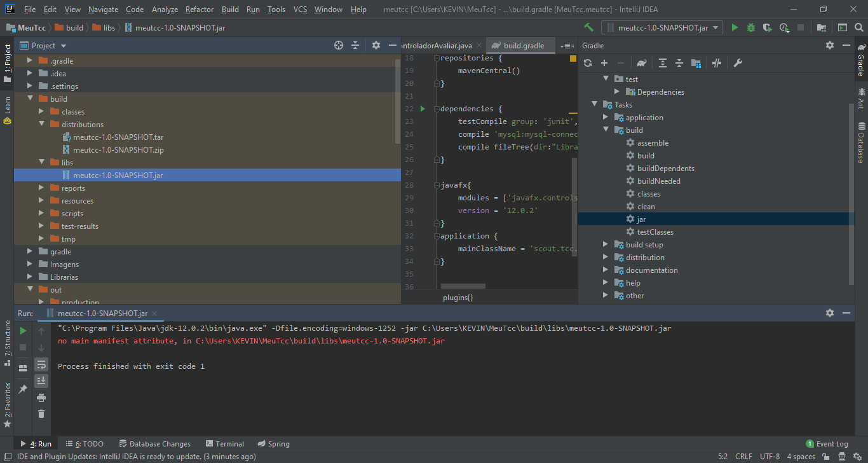Open run configuration dropdown meutcc-1.0-SNAPSHOT.jar
Viewport: 868px width, 463px height.
coord(661,27)
